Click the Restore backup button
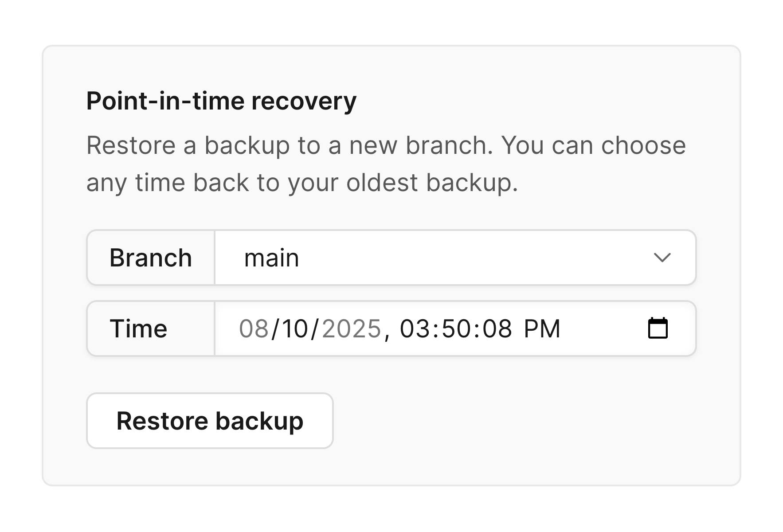 click(x=210, y=421)
